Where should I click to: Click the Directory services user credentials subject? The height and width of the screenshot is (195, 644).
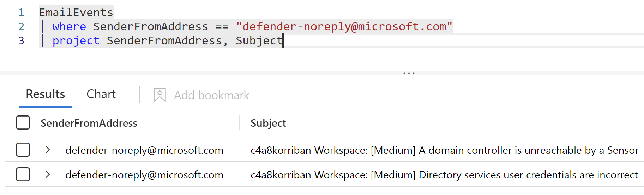point(444,175)
